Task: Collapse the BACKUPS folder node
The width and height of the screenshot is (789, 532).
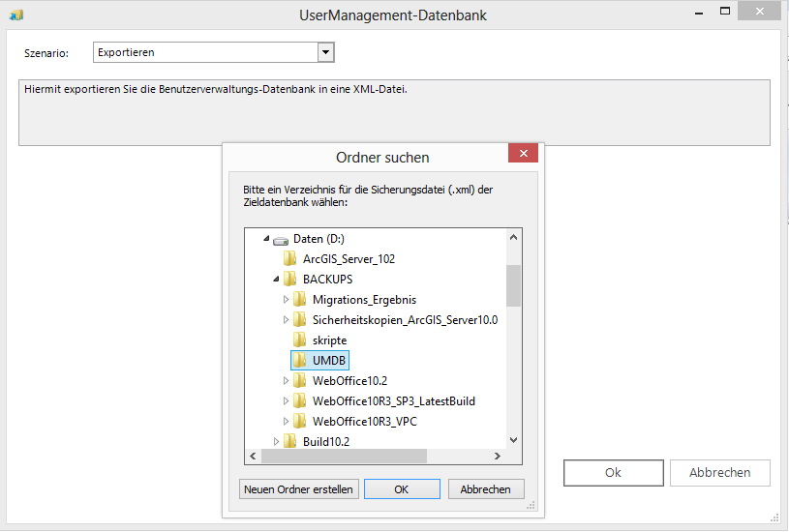Action: (x=276, y=280)
